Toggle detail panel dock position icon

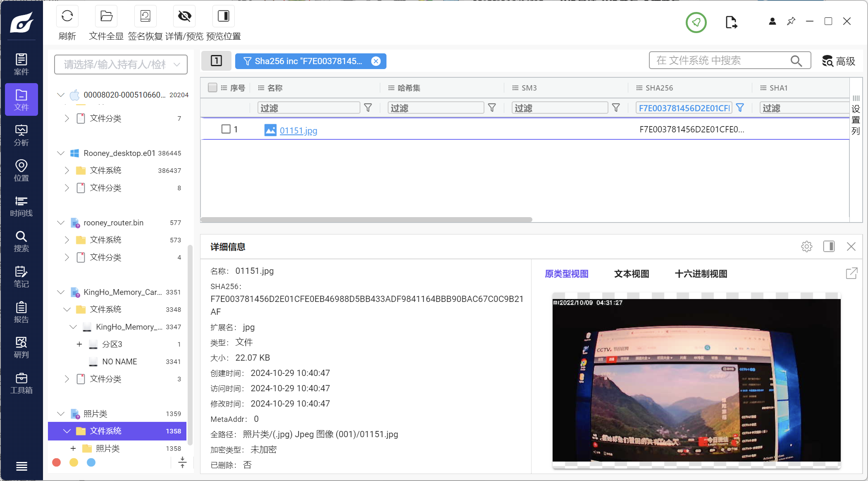829,246
